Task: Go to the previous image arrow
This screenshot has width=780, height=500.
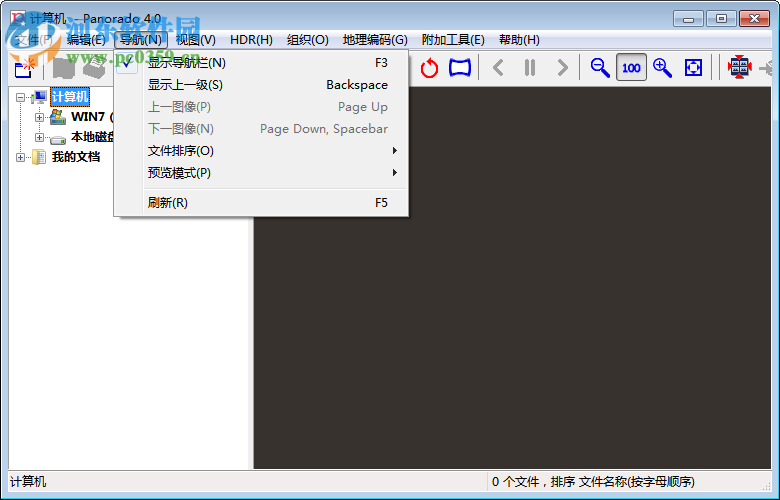Action: click(498, 67)
